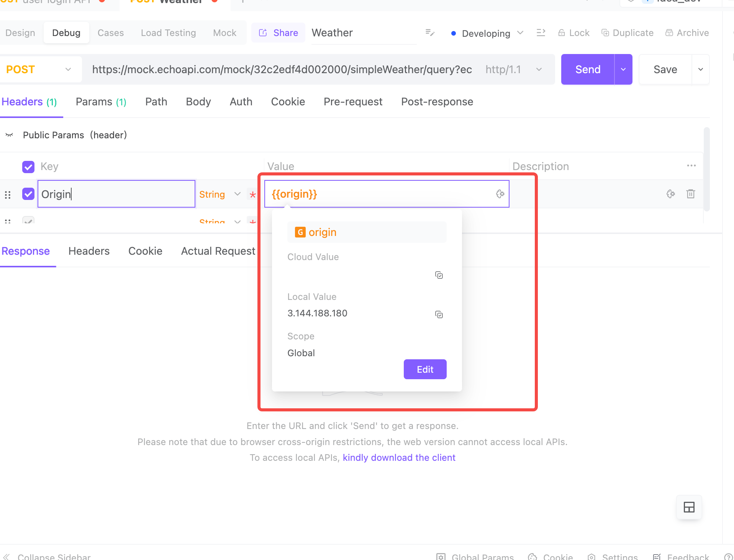Screen dimensions: 734x560
Task: Click the Weather name field
Action: click(364, 33)
